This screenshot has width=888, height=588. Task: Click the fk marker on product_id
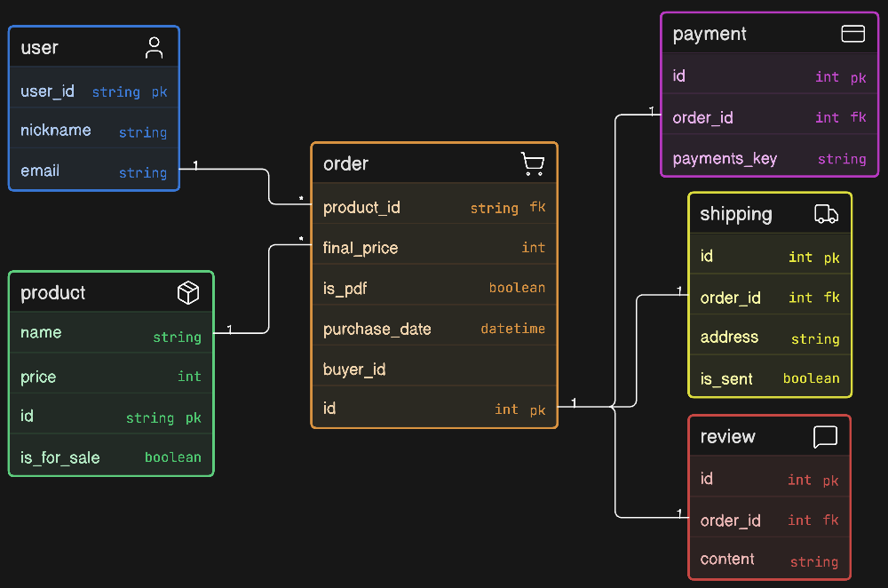coord(537,207)
